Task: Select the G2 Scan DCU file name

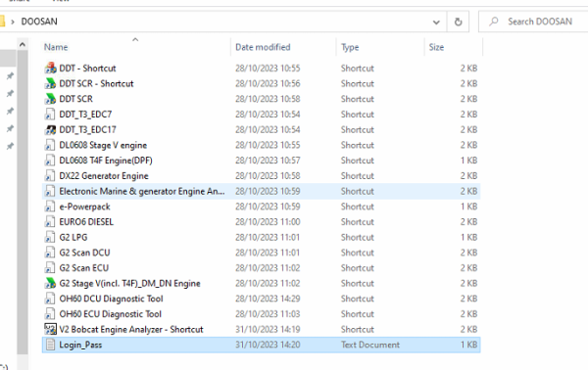Action: pos(84,253)
